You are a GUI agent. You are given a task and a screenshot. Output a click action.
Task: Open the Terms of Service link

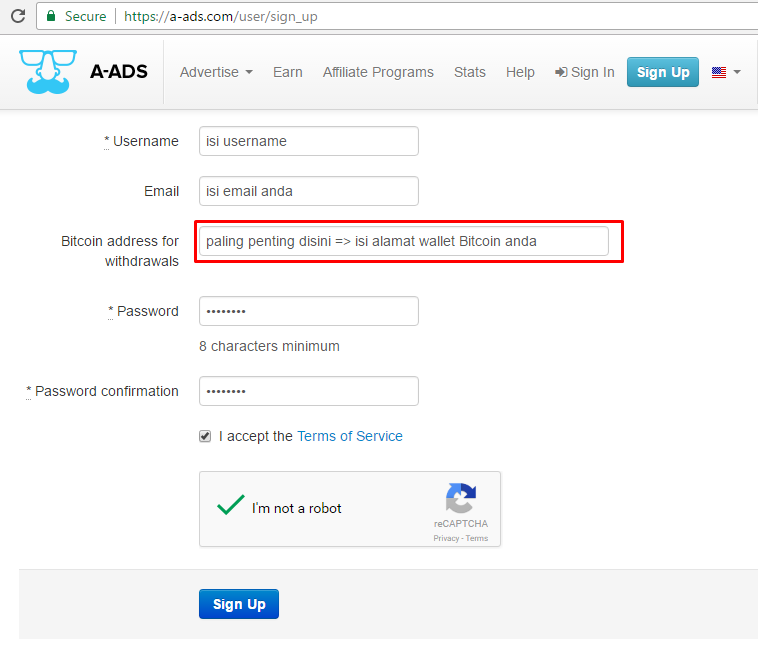click(350, 436)
